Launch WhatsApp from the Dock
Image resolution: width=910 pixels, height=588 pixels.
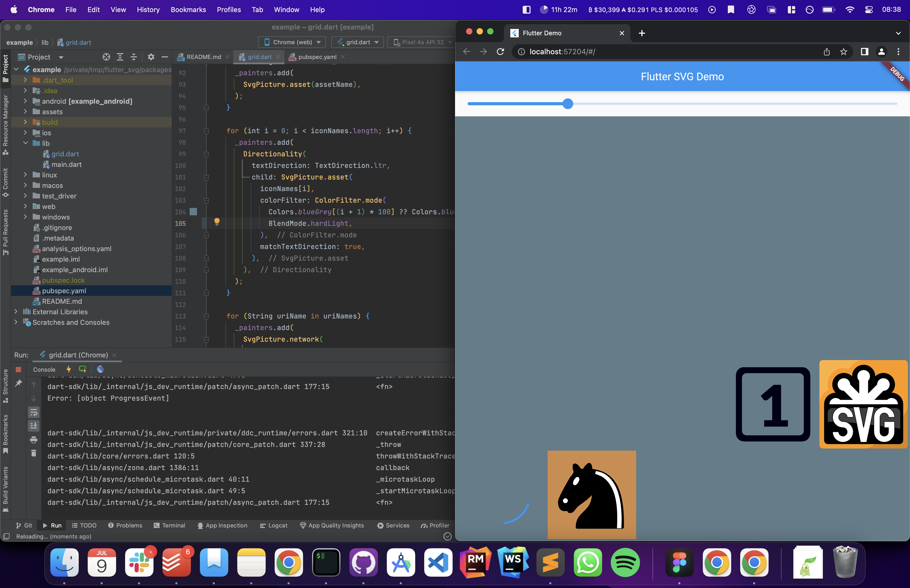pos(587,562)
